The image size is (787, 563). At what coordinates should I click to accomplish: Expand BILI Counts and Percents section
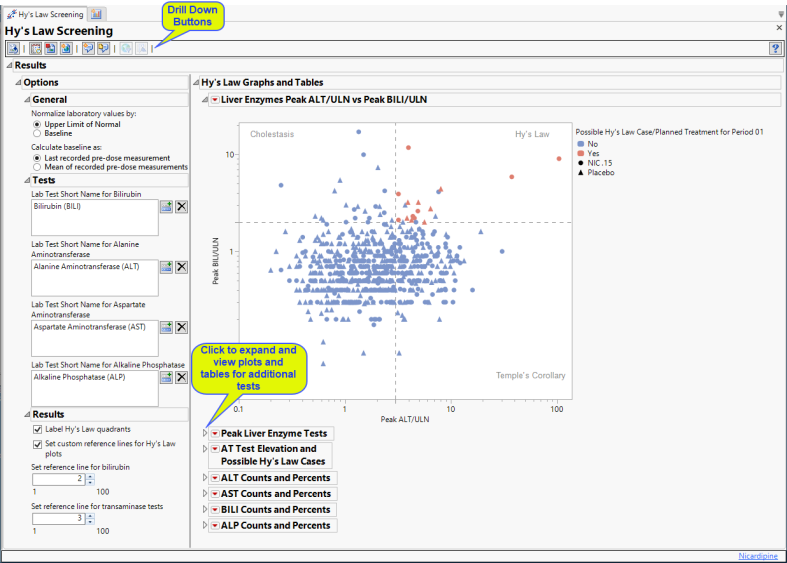pyautogui.click(x=205, y=509)
